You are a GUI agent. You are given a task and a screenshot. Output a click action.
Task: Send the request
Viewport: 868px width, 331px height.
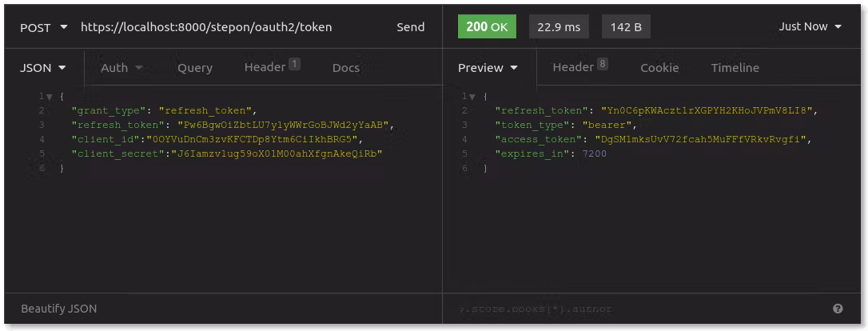(410, 27)
